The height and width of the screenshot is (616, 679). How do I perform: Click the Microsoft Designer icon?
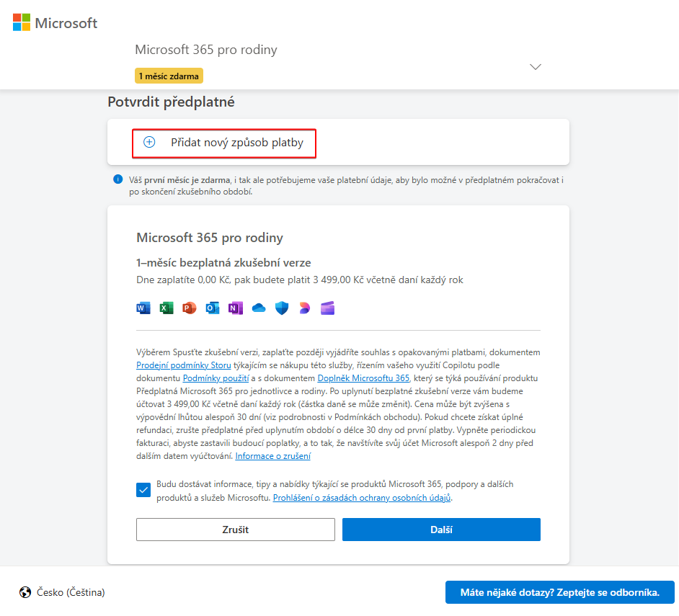click(x=305, y=308)
